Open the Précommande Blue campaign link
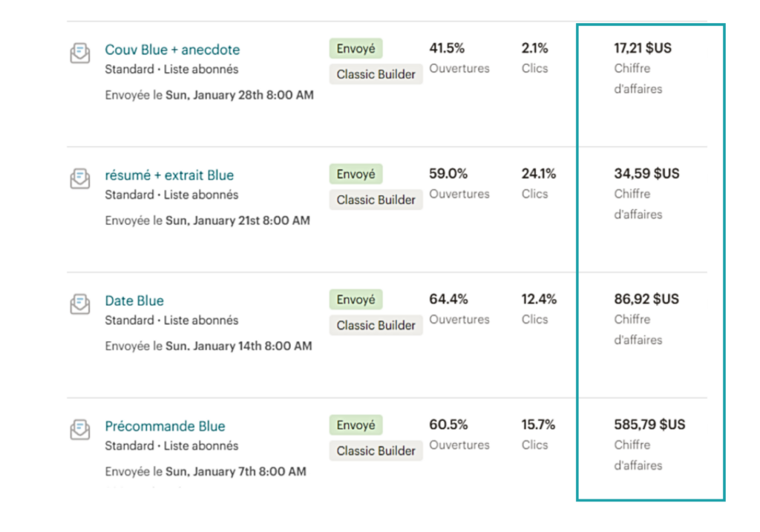 click(x=165, y=426)
